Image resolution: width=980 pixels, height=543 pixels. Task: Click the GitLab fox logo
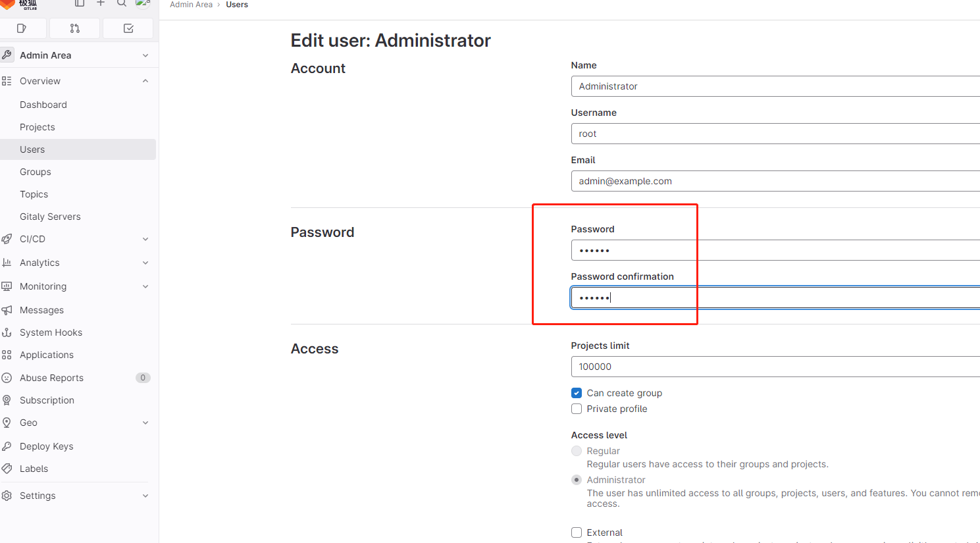point(8,4)
